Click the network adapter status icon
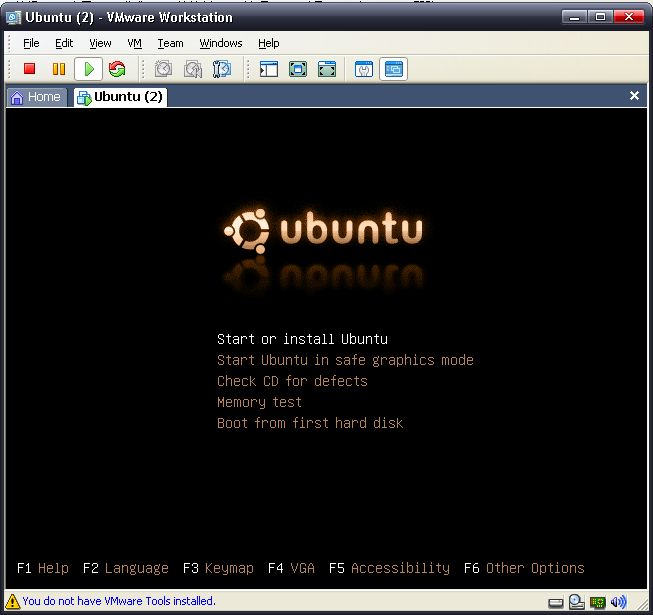 (x=598, y=602)
